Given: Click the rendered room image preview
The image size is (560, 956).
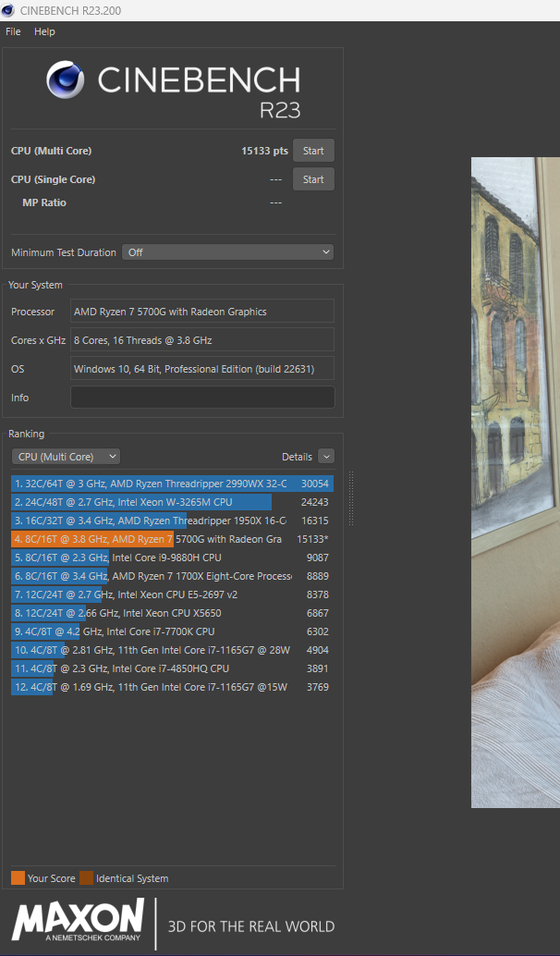Looking at the screenshot, I should tap(516, 483).
